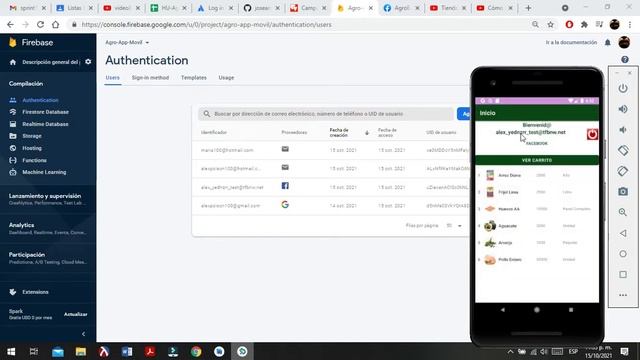The image size is (640, 360).
Task: Click Windows Start button
Action: tap(11, 351)
